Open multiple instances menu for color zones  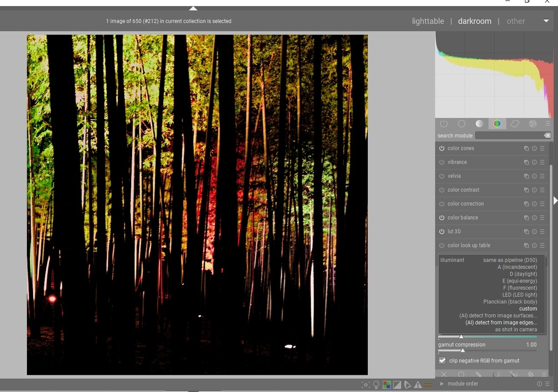526,149
